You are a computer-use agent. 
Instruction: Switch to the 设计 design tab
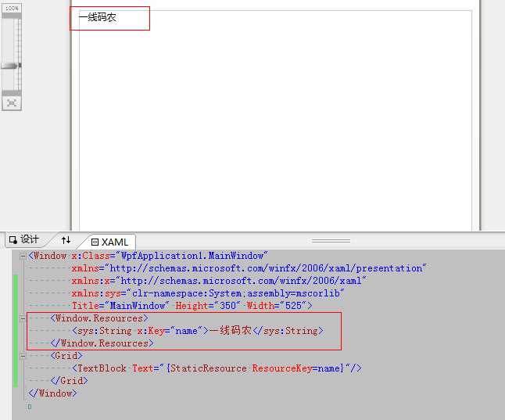tap(24, 239)
